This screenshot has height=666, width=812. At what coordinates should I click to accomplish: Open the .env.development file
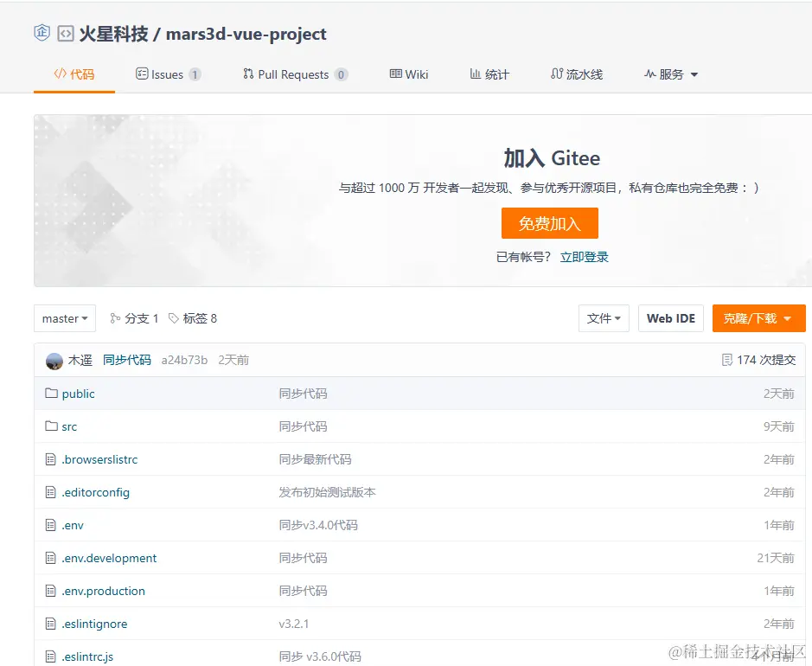(x=109, y=558)
